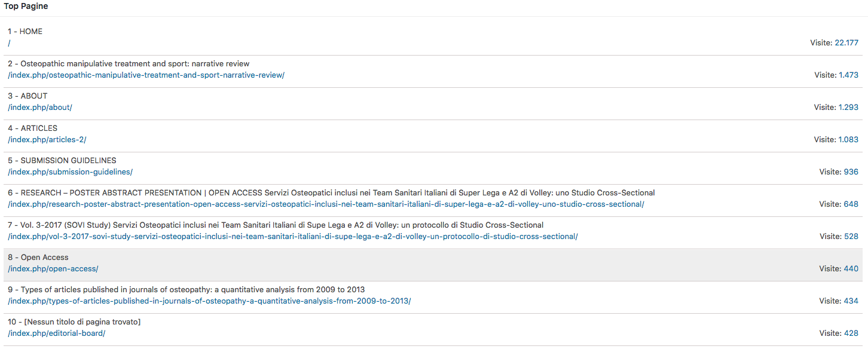The height and width of the screenshot is (355, 868).
Task: Click the vol-3-2017-sovi-study URL link
Action: (x=292, y=237)
